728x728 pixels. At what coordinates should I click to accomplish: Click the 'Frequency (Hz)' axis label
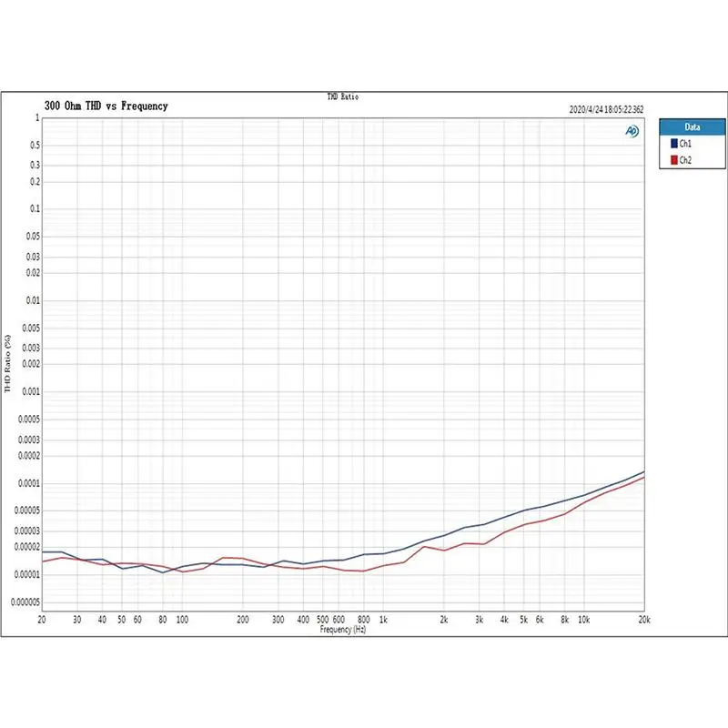pos(343,630)
